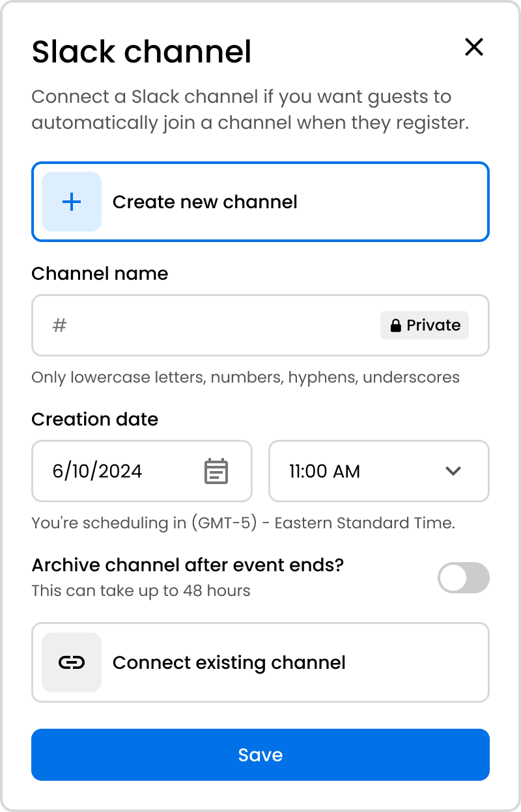Select Connect existing channel option
521x812 pixels.
(260, 662)
